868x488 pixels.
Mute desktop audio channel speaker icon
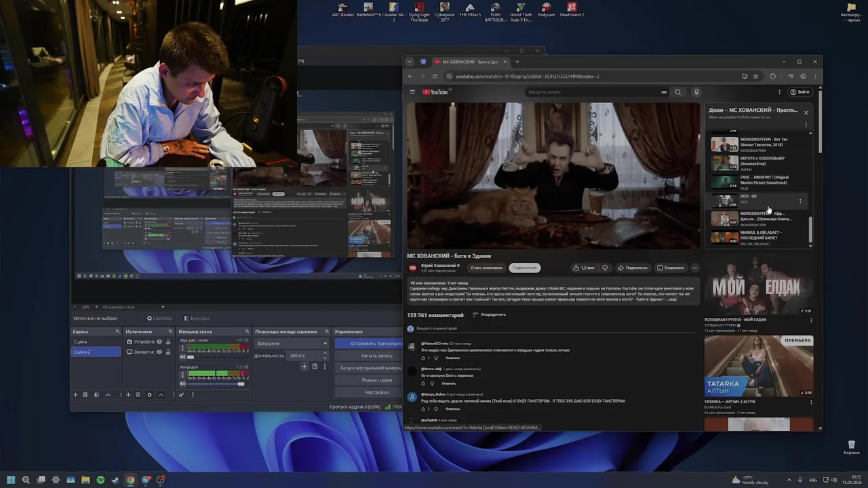click(182, 357)
